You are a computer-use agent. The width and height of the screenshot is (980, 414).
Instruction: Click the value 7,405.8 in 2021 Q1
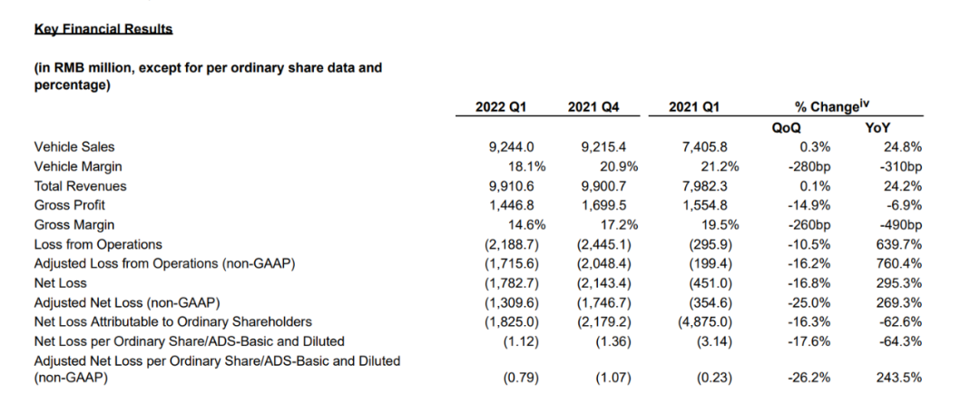(705, 147)
